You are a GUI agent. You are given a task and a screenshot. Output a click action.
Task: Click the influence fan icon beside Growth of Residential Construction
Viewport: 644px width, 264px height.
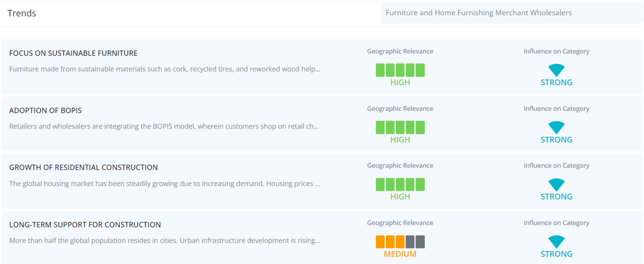556,185
